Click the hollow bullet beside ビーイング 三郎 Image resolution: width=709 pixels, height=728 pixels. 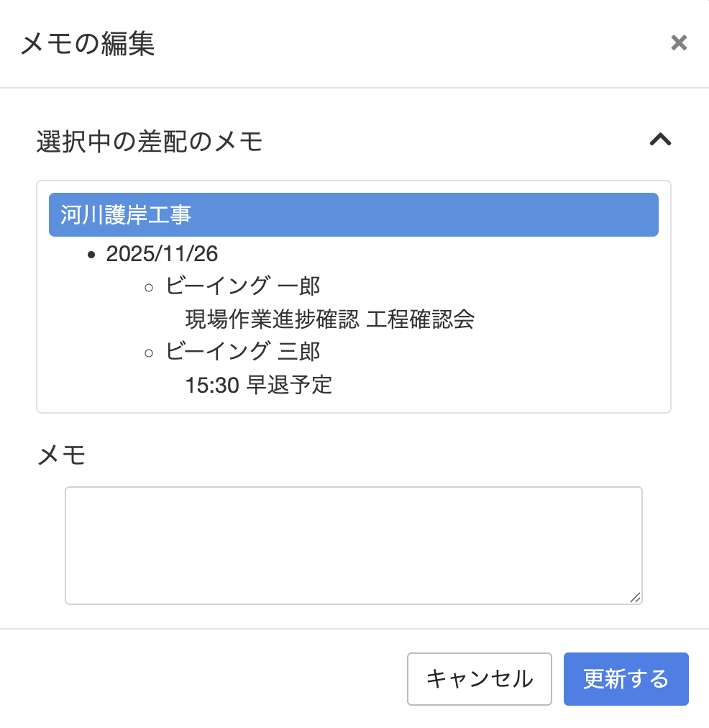point(148,353)
